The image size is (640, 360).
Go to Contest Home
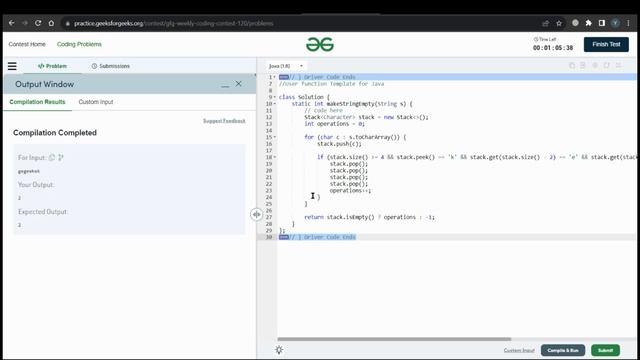[x=27, y=44]
